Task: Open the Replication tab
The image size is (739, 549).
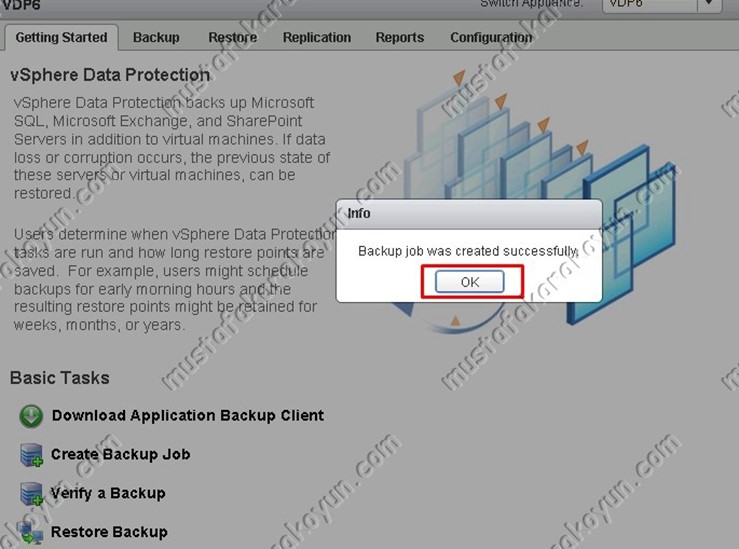Action: pyautogui.click(x=317, y=38)
